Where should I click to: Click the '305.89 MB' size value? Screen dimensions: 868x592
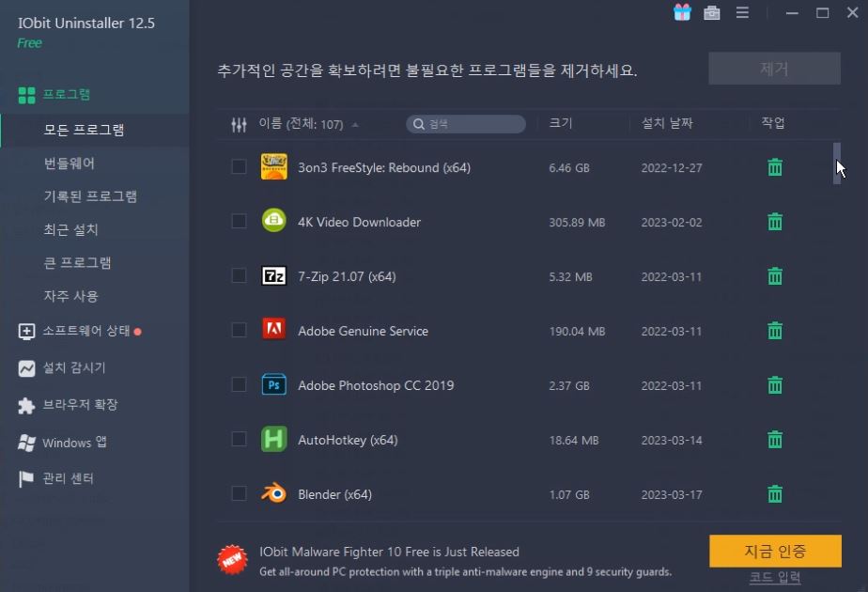point(577,222)
